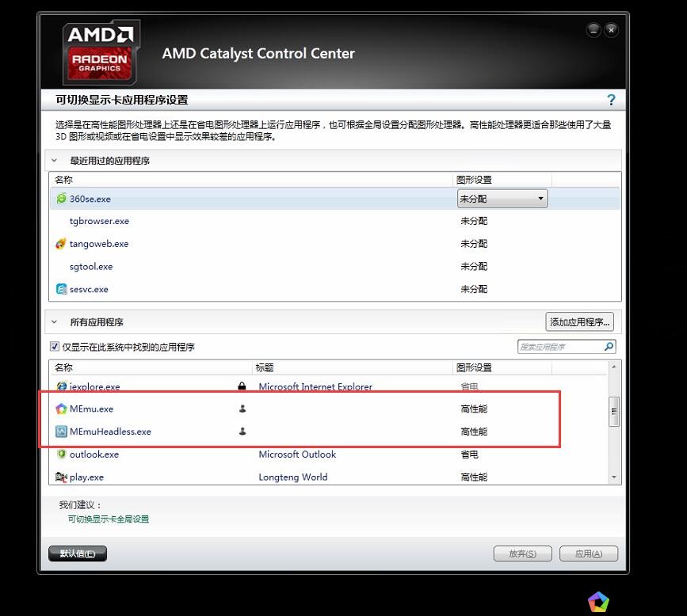Click the search magnifier icon

point(609,347)
